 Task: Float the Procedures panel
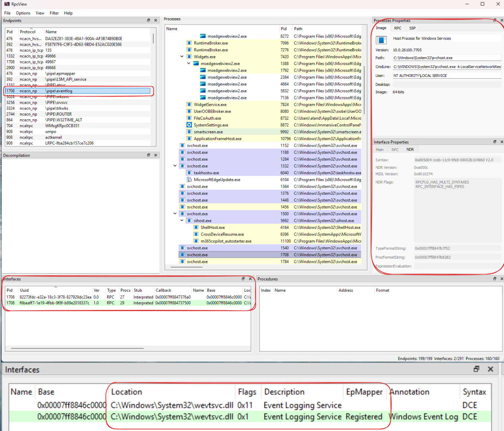[x=495, y=279]
